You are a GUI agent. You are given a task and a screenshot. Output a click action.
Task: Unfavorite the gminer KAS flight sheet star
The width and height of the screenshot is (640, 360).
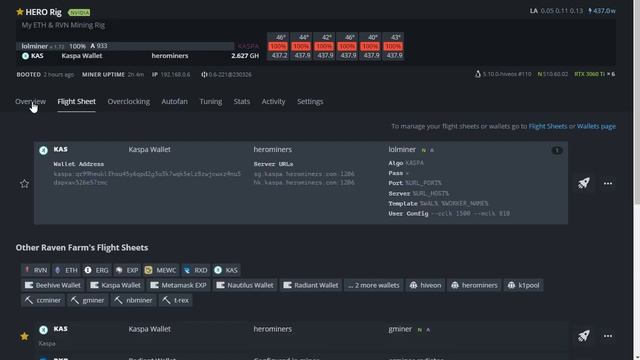(24, 336)
